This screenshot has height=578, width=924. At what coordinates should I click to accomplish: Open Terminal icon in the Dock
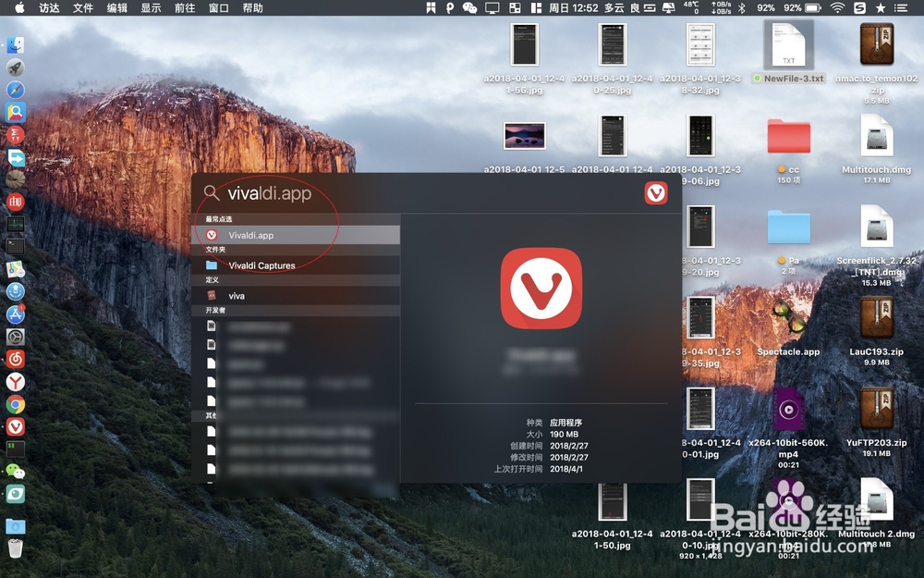click(16, 247)
